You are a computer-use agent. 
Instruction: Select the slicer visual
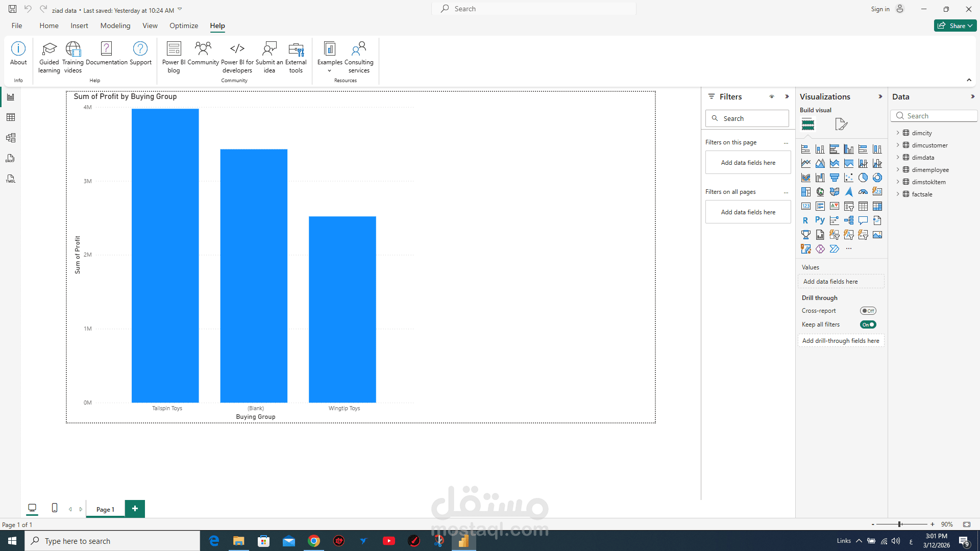(x=848, y=207)
